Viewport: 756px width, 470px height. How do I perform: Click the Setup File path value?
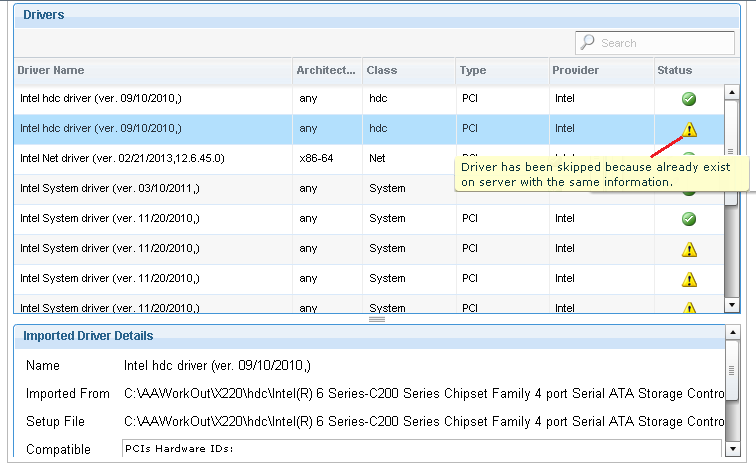(x=424, y=421)
